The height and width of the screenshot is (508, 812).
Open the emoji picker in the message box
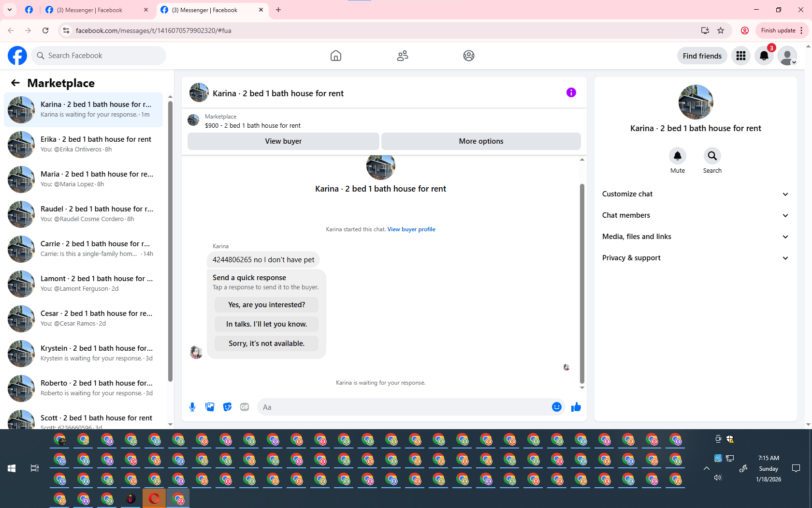pos(557,407)
